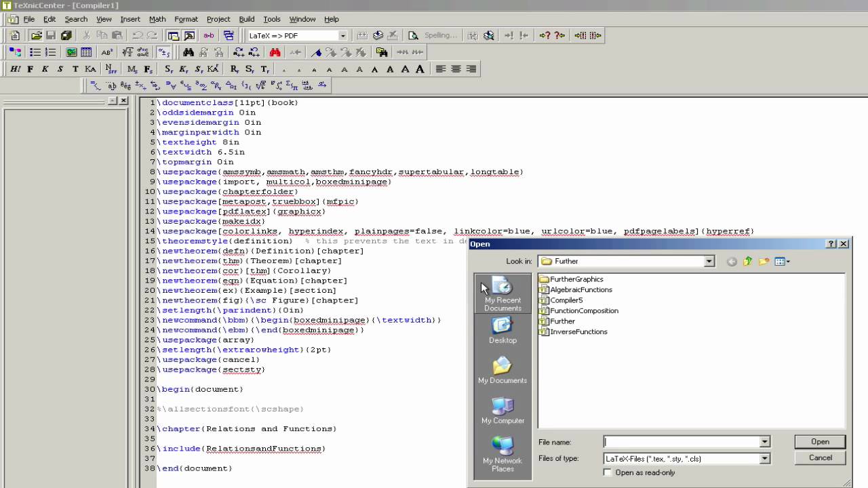868x488 pixels.
Task: Click the Open button in dialog
Action: click(820, 442)
